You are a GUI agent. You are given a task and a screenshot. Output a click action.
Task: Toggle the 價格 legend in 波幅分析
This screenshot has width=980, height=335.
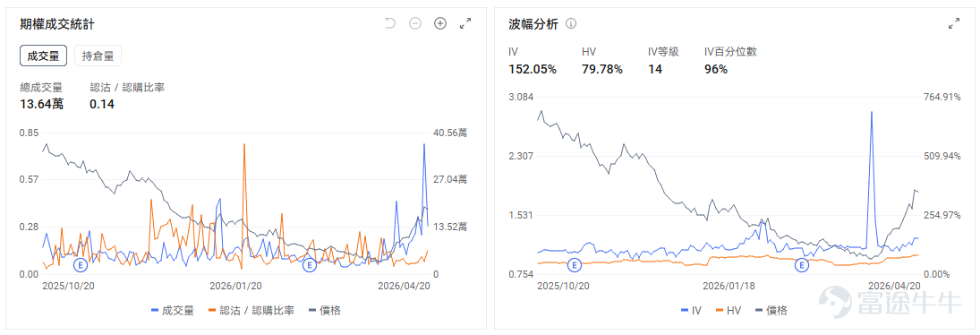tap(771, 310)
